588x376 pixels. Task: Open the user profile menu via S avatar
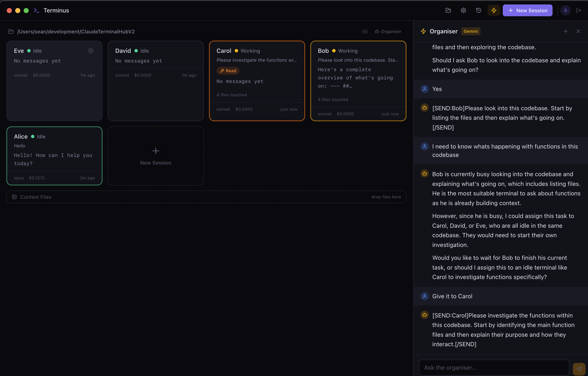point(566,10)
